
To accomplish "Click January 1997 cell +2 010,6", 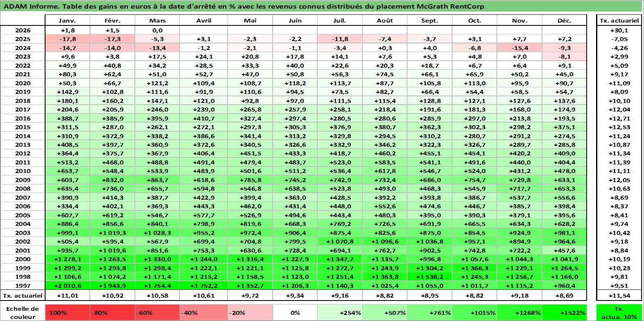I will coord(68,286).
